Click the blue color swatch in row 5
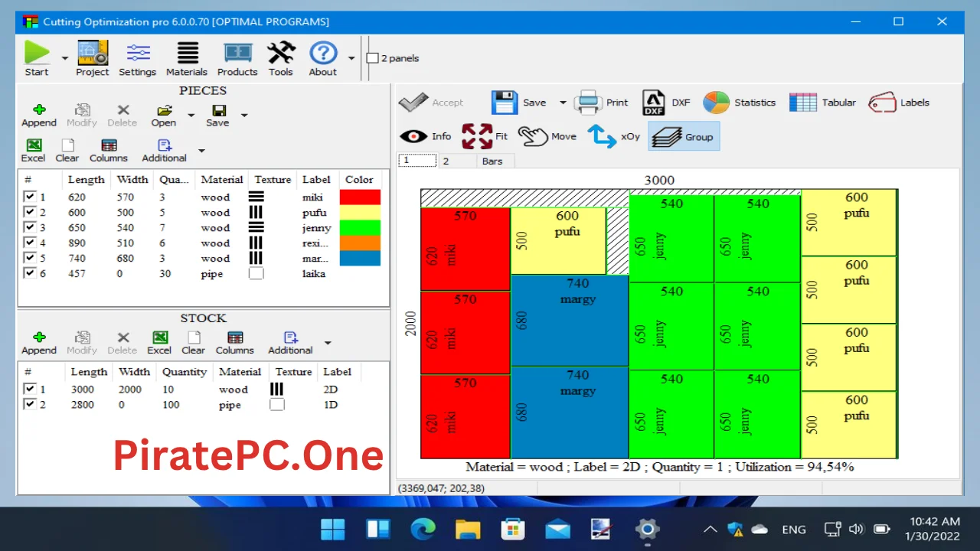Image resolution: width=980 pixels, height=551 pixels. tap(360, 258)
